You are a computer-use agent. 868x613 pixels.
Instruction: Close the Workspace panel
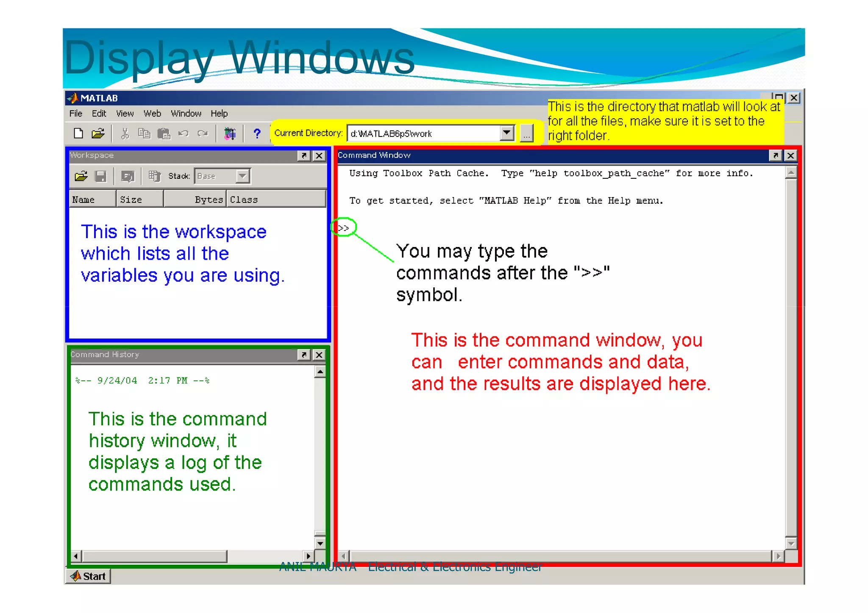(x=319, y=155)
